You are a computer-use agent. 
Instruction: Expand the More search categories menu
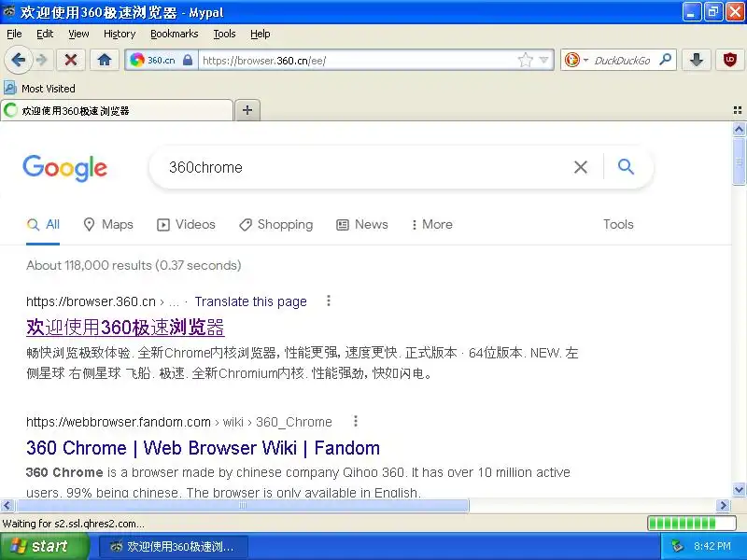tap(432, 225)
